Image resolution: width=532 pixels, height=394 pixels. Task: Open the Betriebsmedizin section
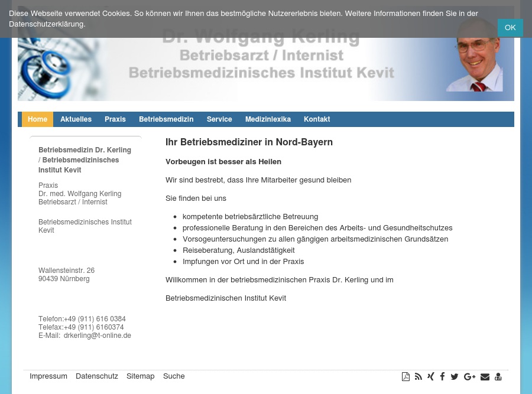(x=166, y=119)
